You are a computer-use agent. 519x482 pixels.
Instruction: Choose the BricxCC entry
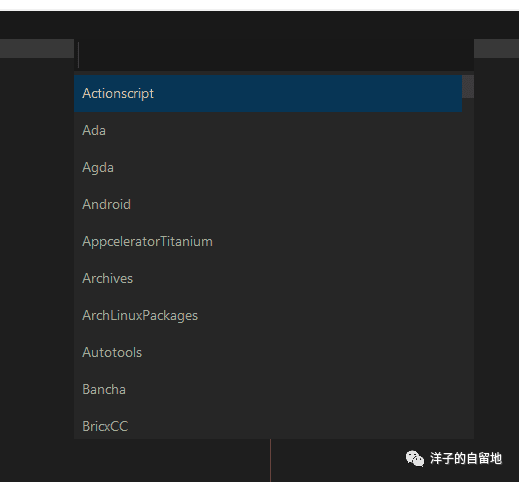(268, 423)
